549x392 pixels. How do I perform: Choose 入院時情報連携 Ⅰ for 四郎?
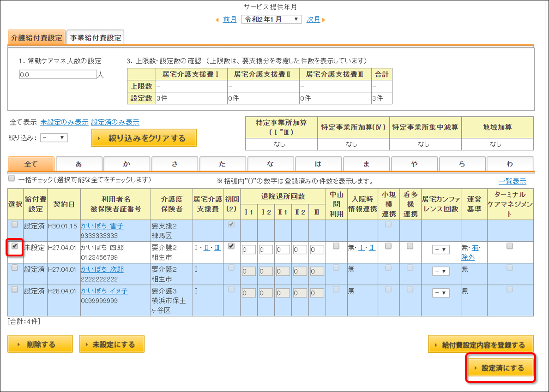click(x=362, y=248)
